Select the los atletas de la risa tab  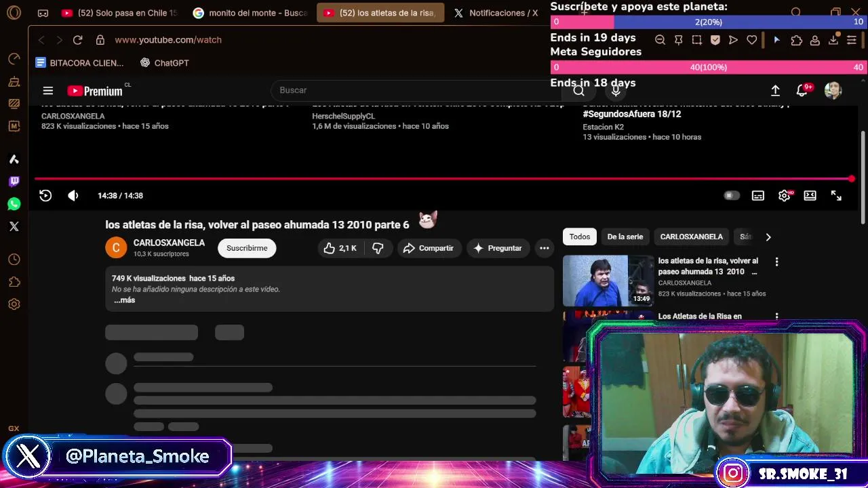pos(380,13)
